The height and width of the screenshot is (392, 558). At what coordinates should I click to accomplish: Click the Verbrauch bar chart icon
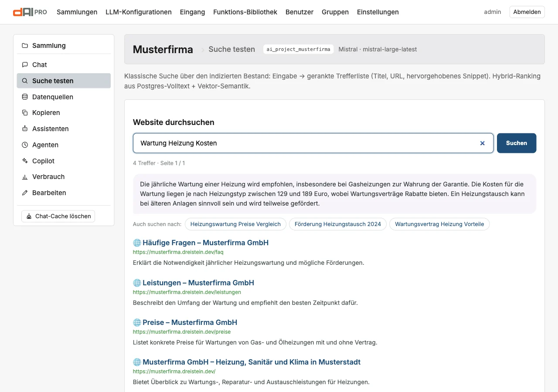[25, 177]
